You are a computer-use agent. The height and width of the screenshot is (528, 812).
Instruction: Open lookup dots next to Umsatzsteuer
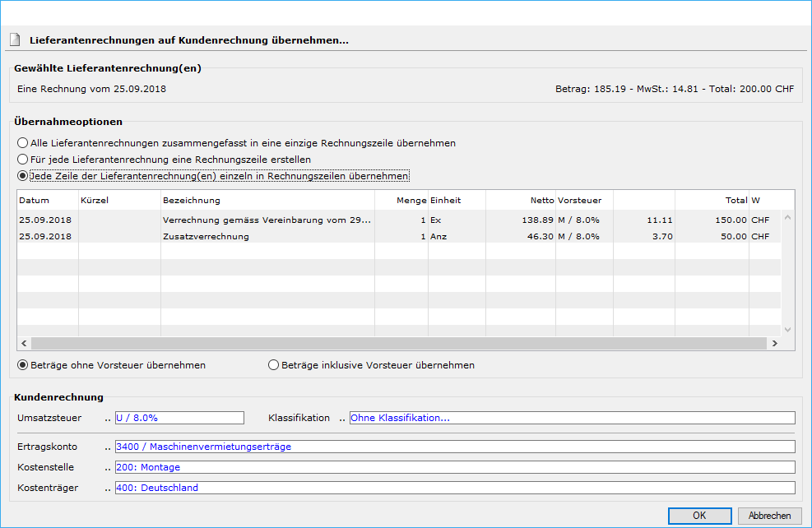[108, 419]
